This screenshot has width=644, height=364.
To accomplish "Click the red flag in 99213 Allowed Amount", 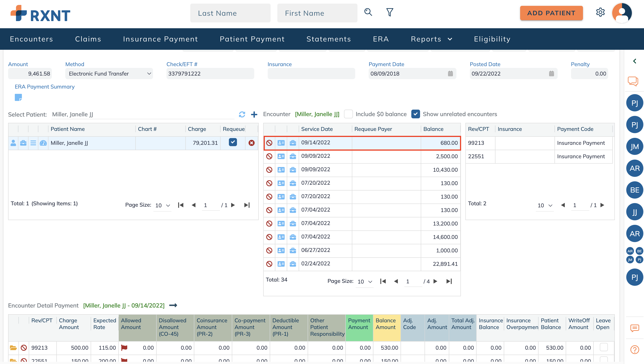I will pyautogui.click(x=124, y=348).
